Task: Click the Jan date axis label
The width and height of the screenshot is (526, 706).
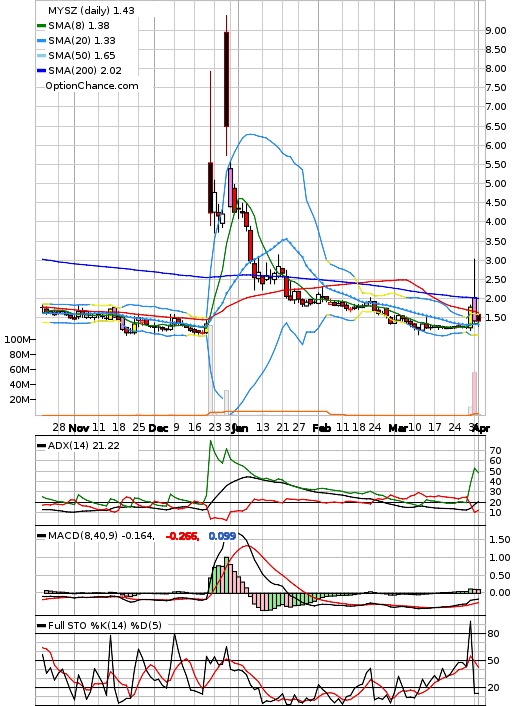Action: [240, 428]
